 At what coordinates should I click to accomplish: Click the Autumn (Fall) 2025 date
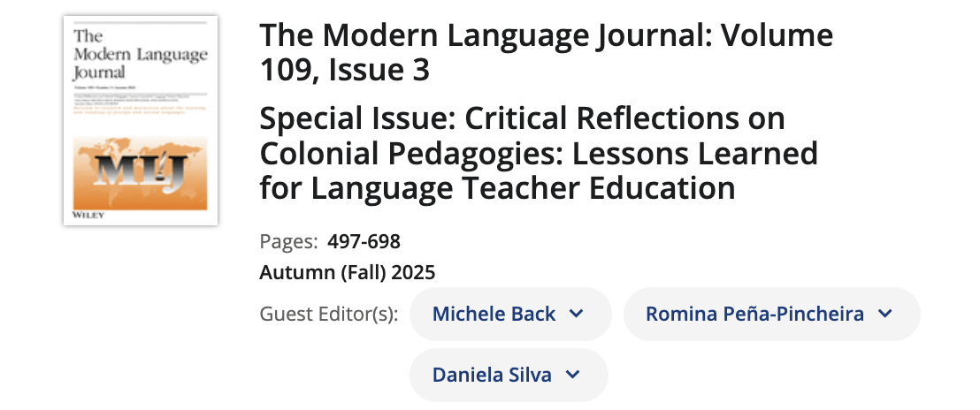(x=348, y=272)
